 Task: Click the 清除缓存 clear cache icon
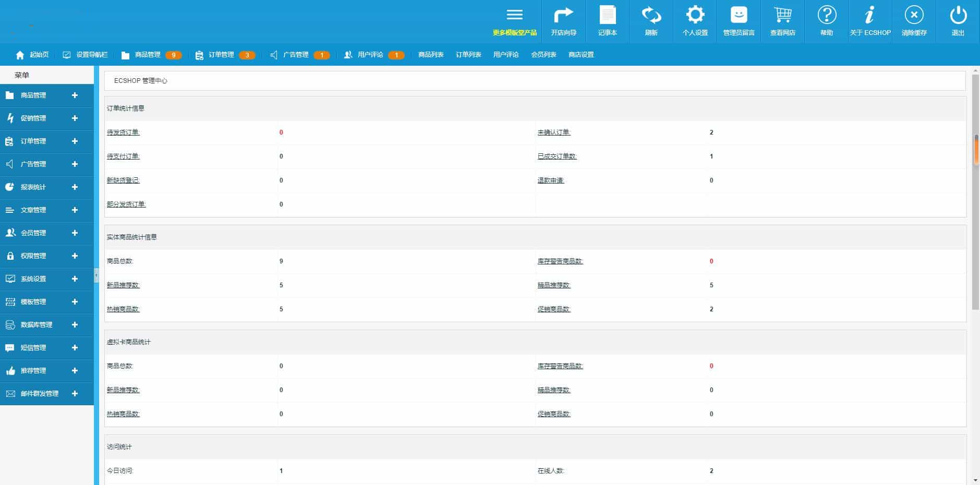[x=914, y=21]
